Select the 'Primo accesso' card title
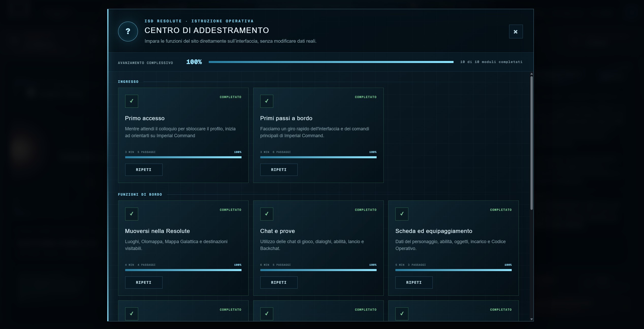Screen dimensions: 644x329 coord(145,118)
